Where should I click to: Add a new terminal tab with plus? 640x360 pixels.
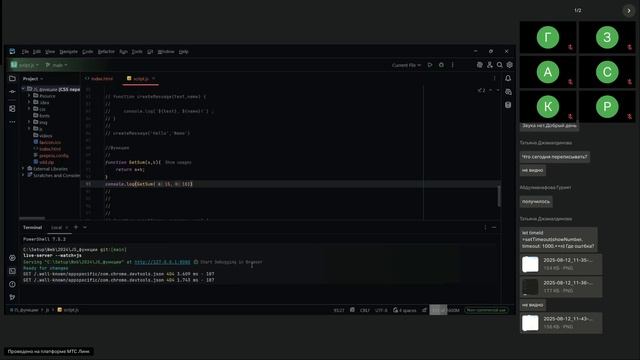coord(76,227)
